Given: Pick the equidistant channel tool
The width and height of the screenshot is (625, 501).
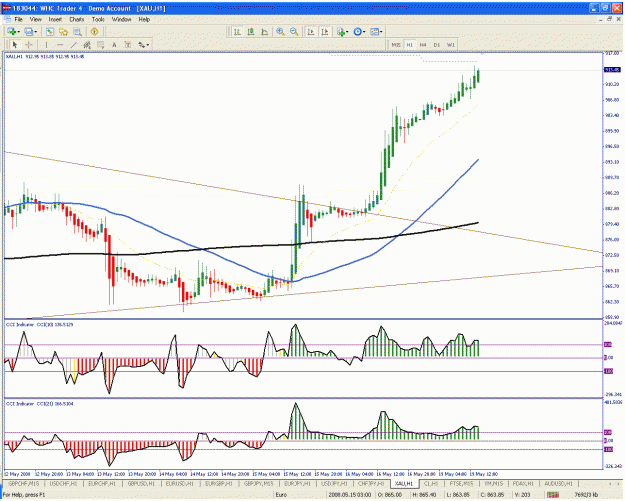Looking at the screenshot, I should point(87,45).
